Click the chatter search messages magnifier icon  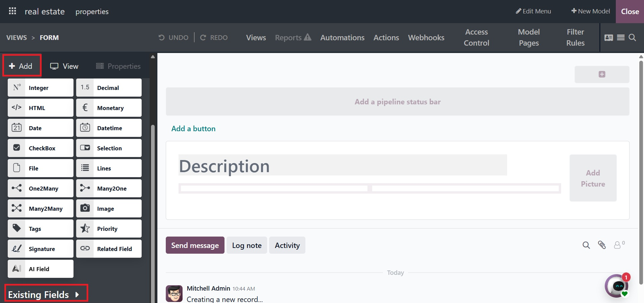586,245
